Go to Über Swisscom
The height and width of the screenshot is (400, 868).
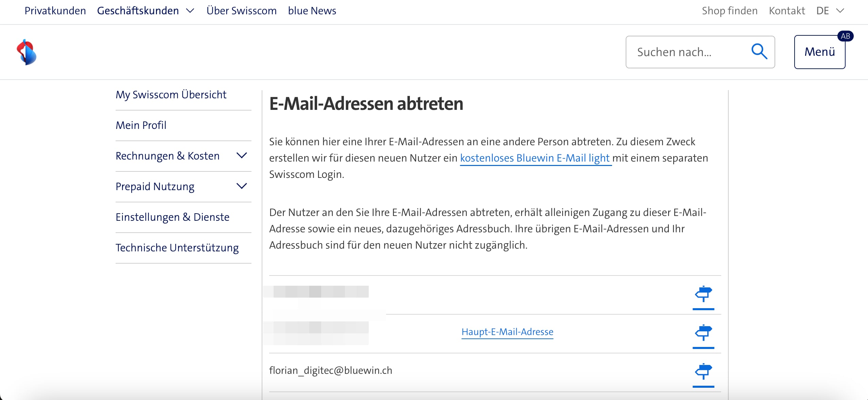pos(241,11)
